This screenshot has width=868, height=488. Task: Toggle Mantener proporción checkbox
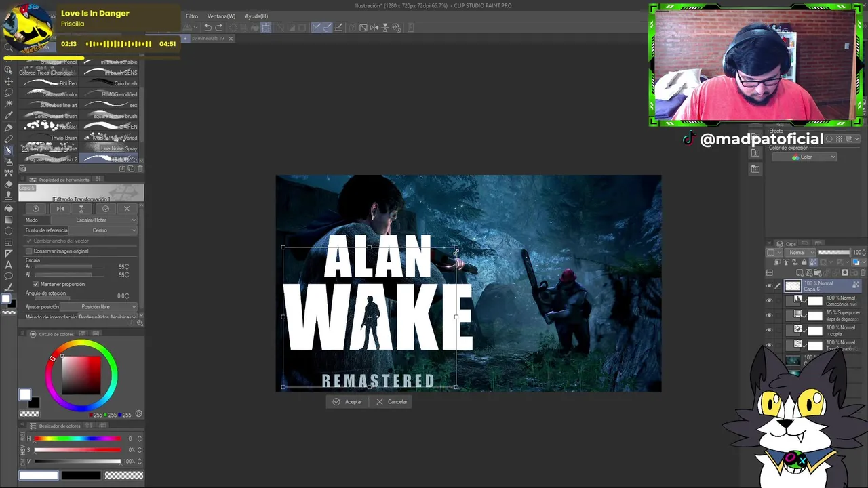click(35, 284)
